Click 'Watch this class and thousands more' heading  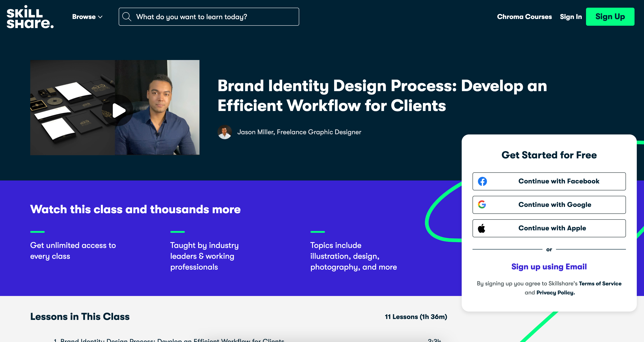click(135, 209)
